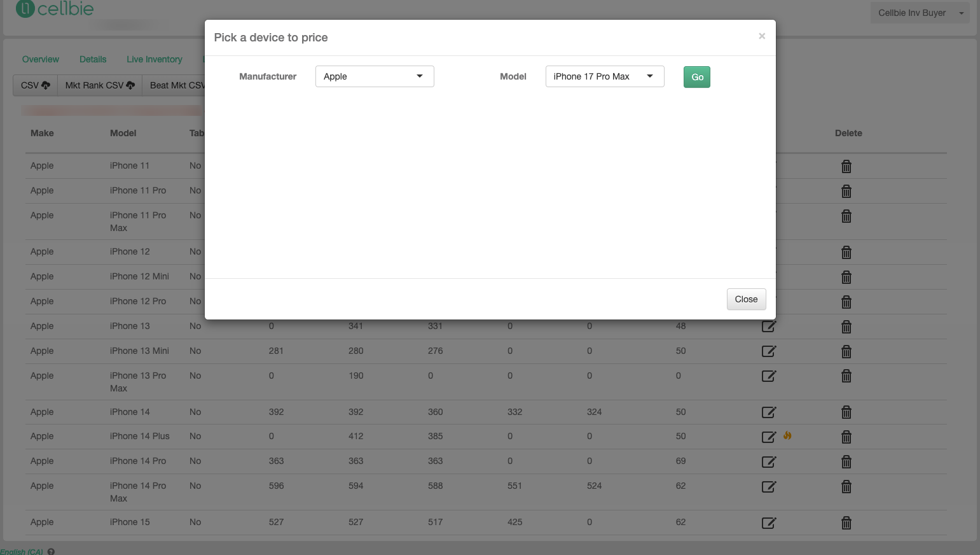This screenshot has height=555, width=980.
Task: Open the Model dropdown showing iPhone 17 Pro Max
Action: tap(605, 76)
